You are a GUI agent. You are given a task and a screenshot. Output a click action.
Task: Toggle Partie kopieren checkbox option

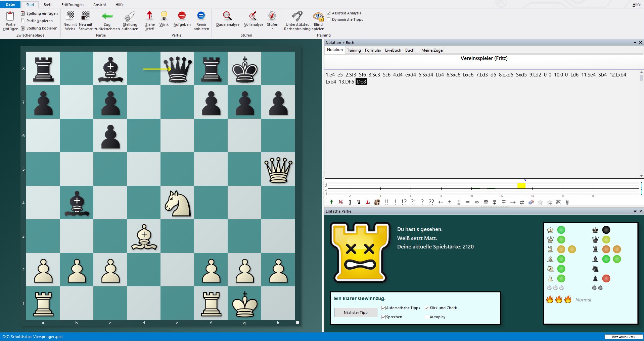tap(37, 21)
